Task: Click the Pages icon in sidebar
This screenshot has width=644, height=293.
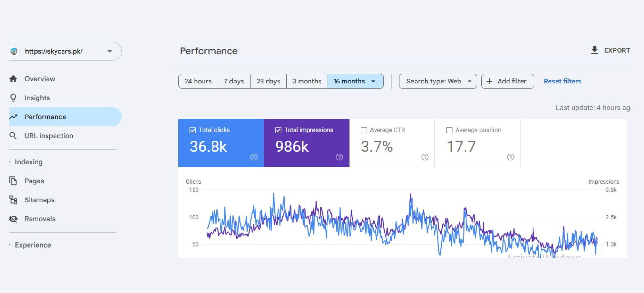Action: pos(13,181)
